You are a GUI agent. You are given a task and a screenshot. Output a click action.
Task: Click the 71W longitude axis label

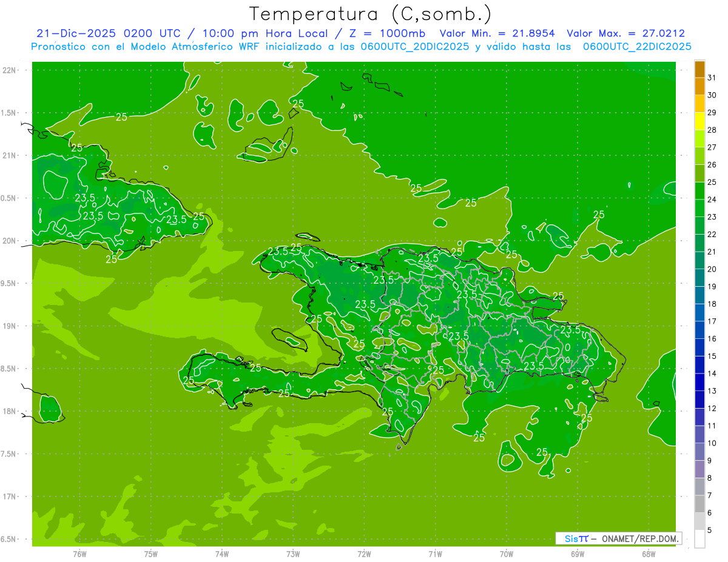pyautogui.click(x=435, y=555)
